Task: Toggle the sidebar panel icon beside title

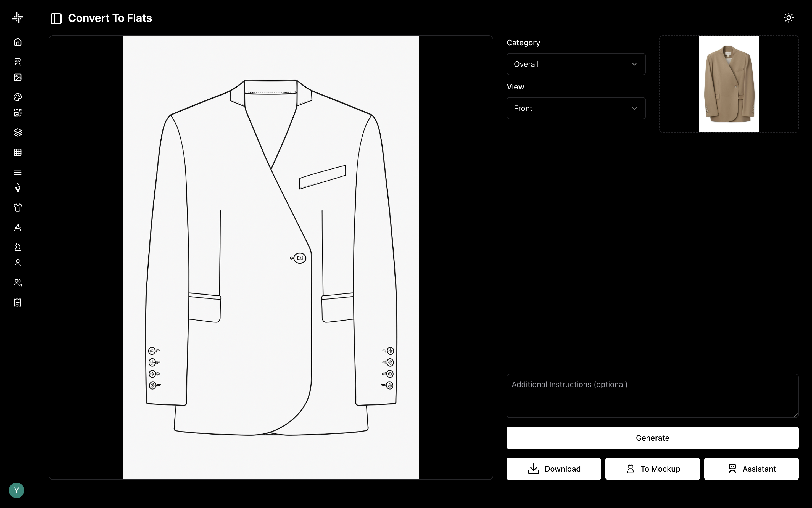Action: pos(56,18)
